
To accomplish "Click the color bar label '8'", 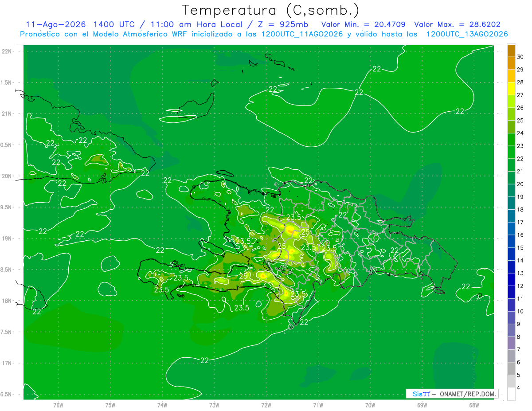I will pos(519,337).
